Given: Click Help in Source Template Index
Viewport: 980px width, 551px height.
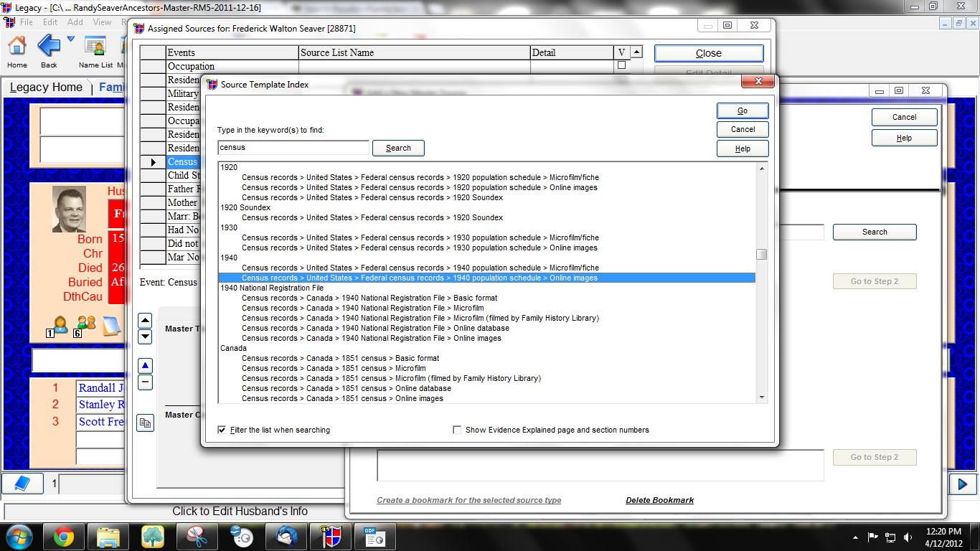Looking at the screenshot, I should click(x=743, y=149).
